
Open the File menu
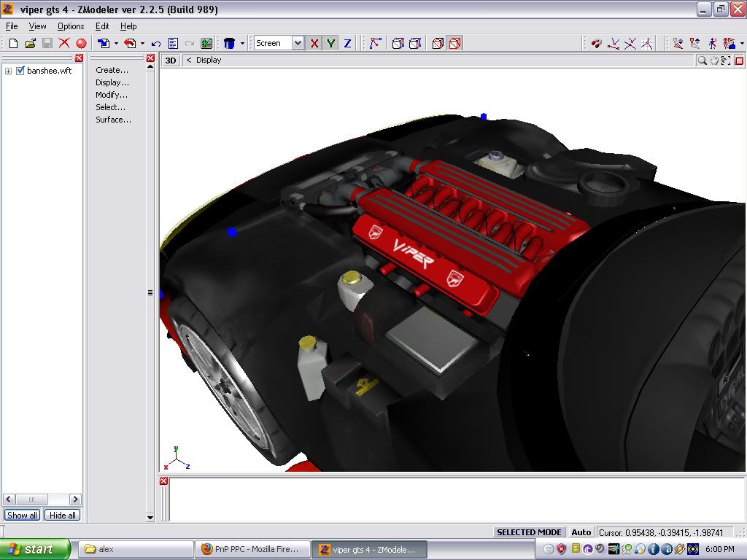coord(12,26)
